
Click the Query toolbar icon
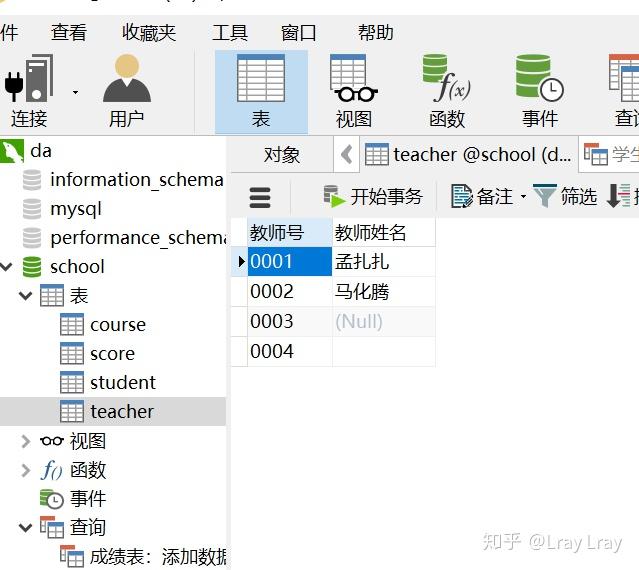[x=624, y=92]
